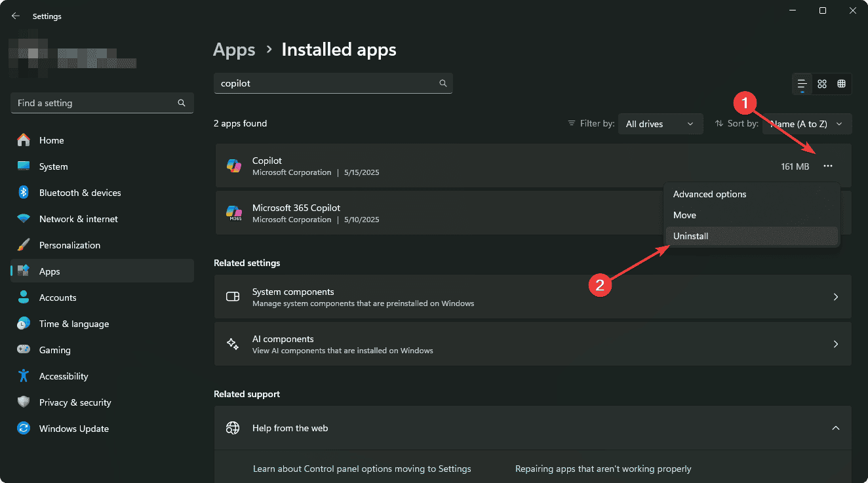The width and height of the screenshot is (868, 483).
Task: Expand System components chevron
Action: click(836, 297)
